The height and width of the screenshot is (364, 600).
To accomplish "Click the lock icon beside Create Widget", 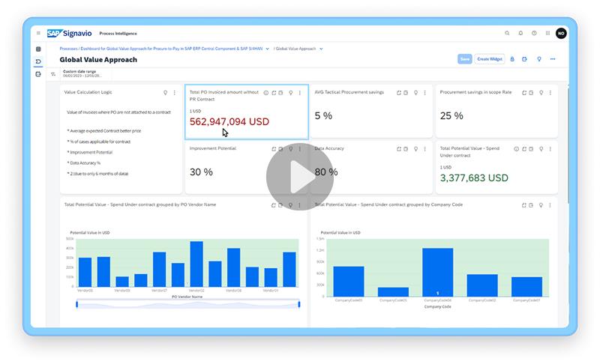I will [512, 58].
